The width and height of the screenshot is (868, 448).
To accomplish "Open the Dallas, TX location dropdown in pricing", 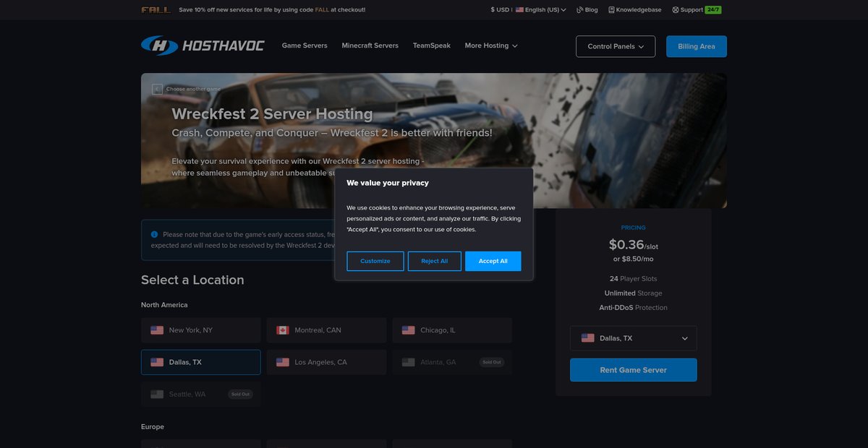I will click(x=634, y=338).
